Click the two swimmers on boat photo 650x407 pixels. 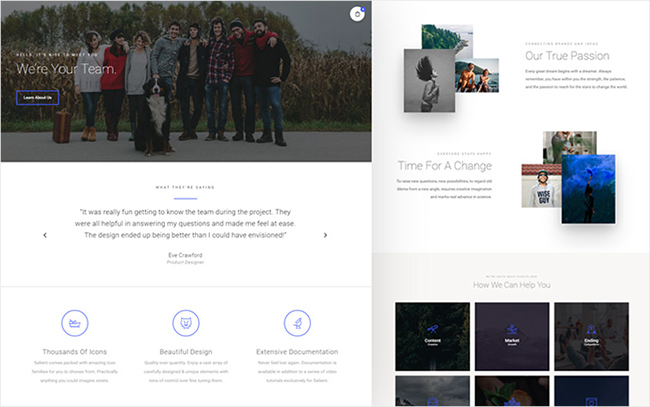[477, 76]
